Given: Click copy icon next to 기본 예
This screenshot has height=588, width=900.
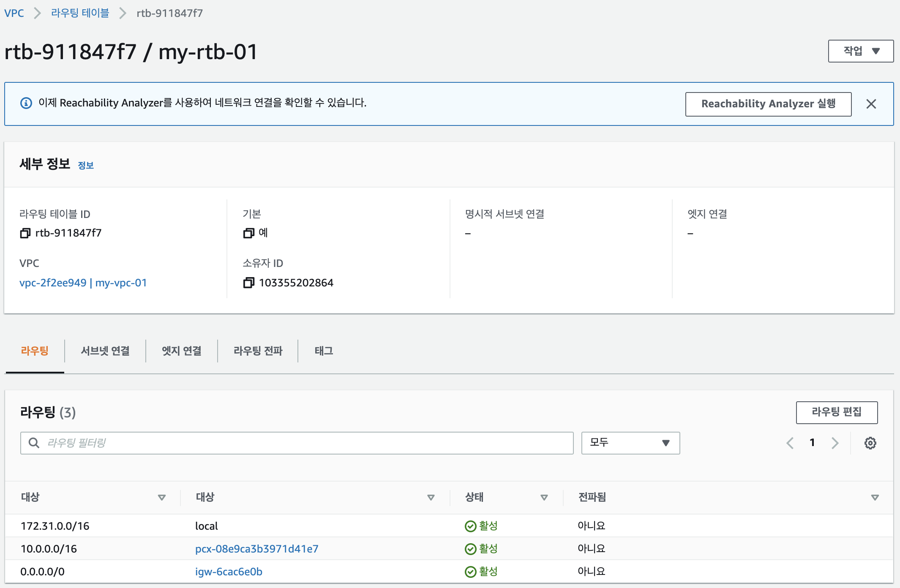Looking at the screenshot, I should coord(248,233).
